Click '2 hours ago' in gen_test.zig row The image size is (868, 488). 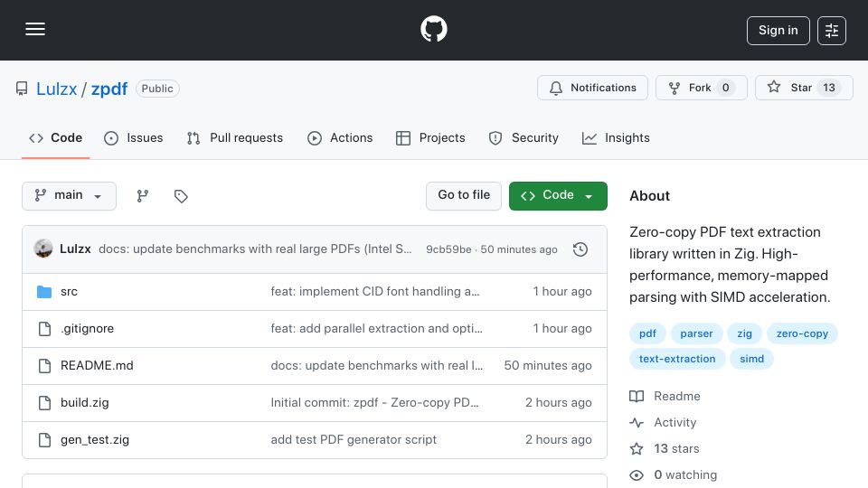[x=558, y=440]
